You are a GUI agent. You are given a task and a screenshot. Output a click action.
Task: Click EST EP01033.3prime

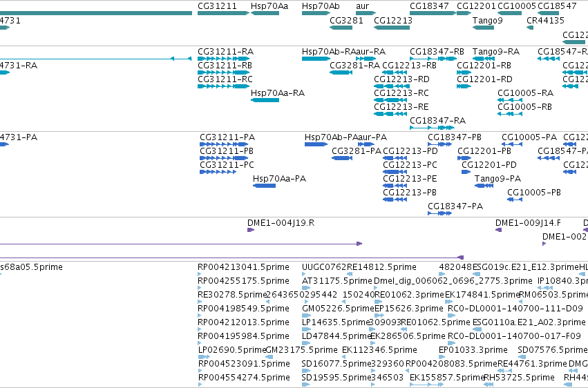coord(473,351)
